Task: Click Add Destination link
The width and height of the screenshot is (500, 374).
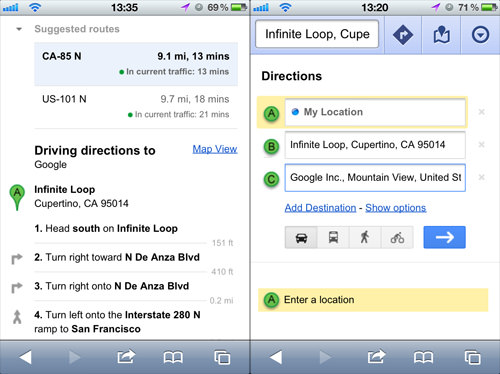Action: [x=320, y=208]
